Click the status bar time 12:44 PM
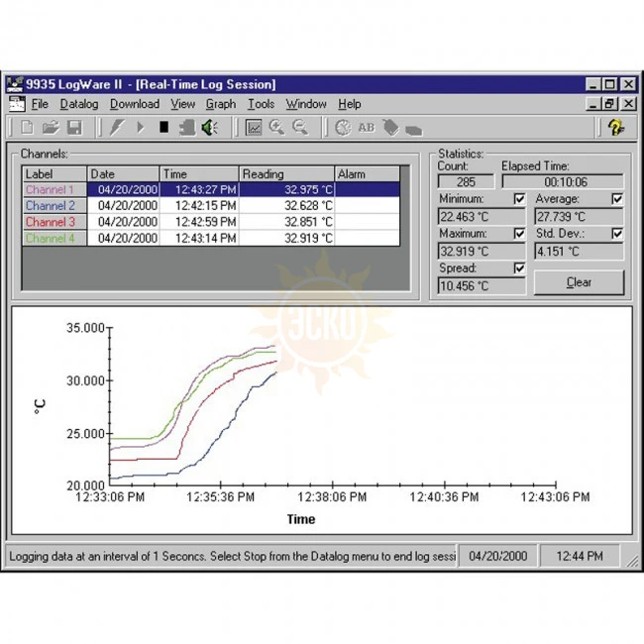This screenshot has width=644, height=644. click(580, 556)
